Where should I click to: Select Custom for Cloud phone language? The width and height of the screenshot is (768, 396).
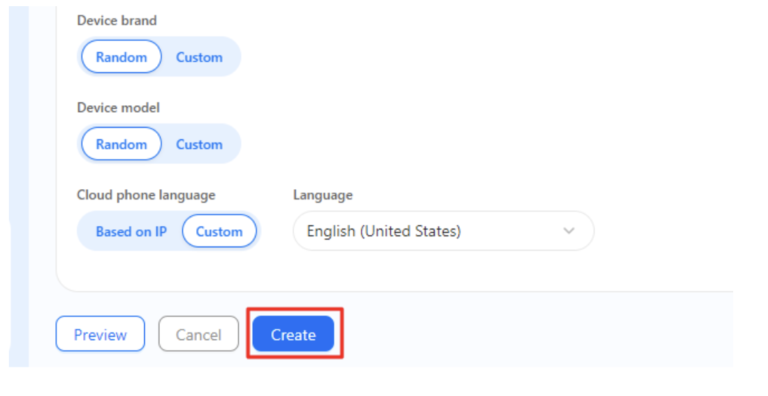[219, 231]
